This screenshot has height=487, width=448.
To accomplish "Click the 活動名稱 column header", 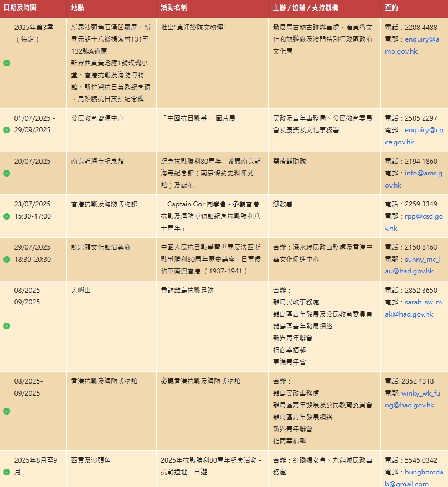I will 174,8.
